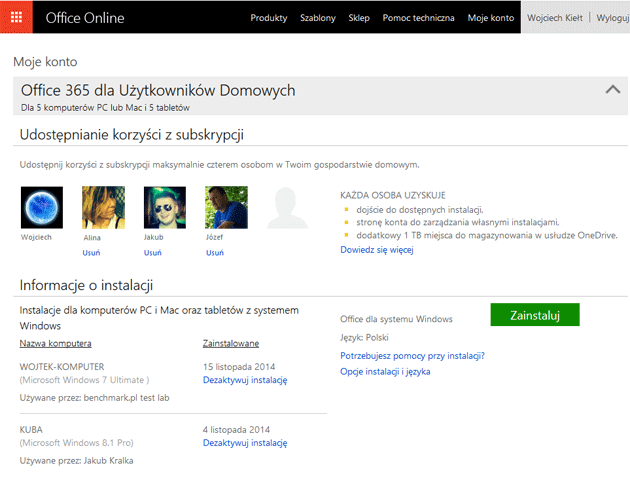Image resolution: width=630 pixels, height=478 pixels.
Task: Open Opcje instalacji i języka link
Action: pos(385,372)
